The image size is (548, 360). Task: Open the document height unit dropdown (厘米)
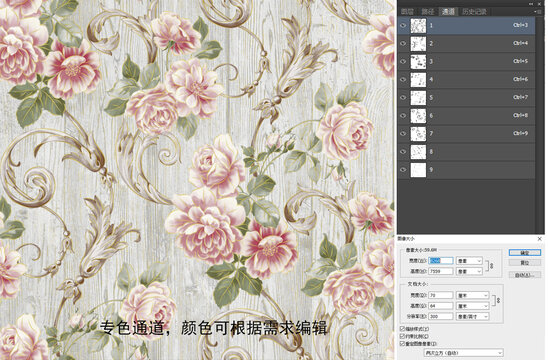coord(473,306)
